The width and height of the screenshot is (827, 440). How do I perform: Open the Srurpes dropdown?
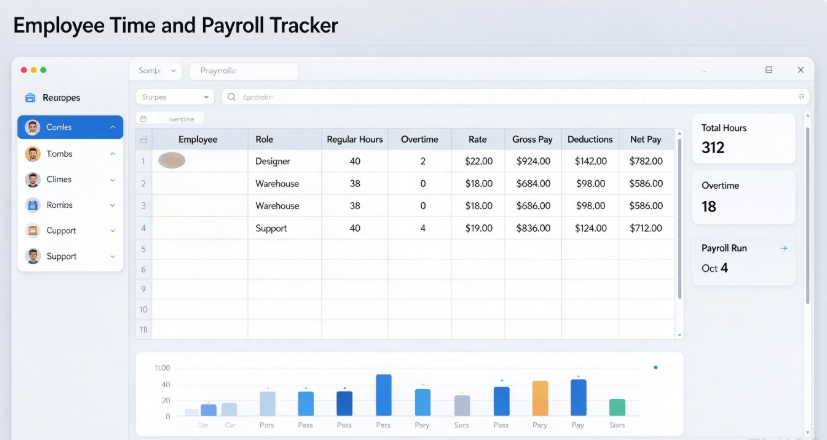(175, 97)
